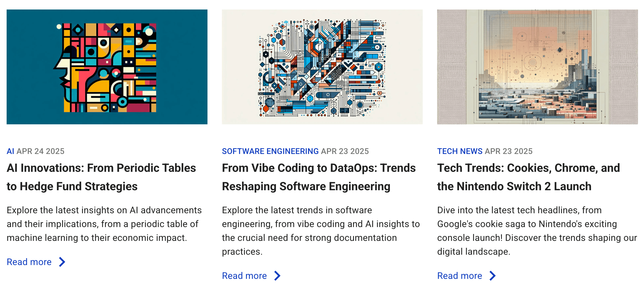Open the Tech Trends: Cookies, Chrome headline
The height and width of the screenshot is (297, 644).
528,177
